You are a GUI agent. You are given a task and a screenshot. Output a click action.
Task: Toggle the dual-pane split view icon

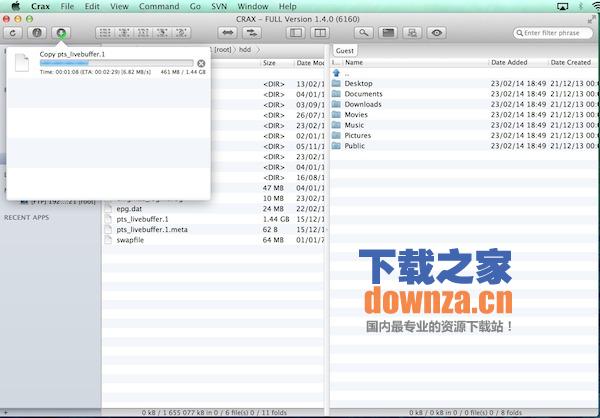(x=320, y=33)
